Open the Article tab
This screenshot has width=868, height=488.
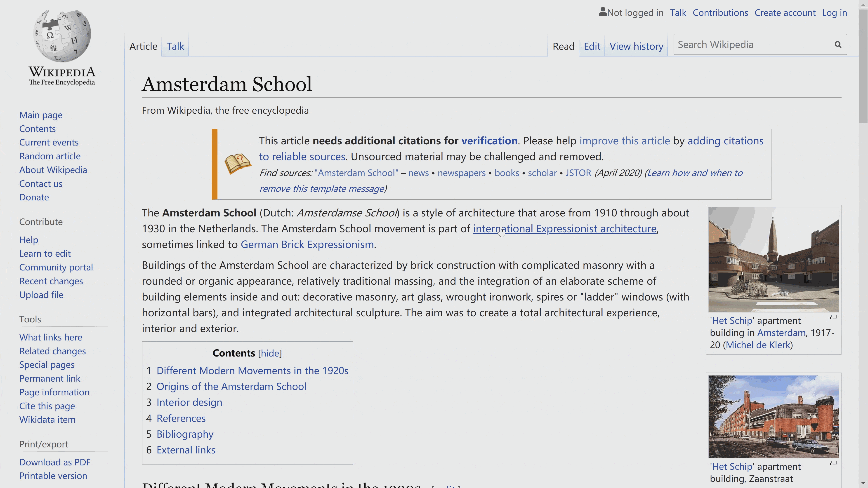pos(143,46)
